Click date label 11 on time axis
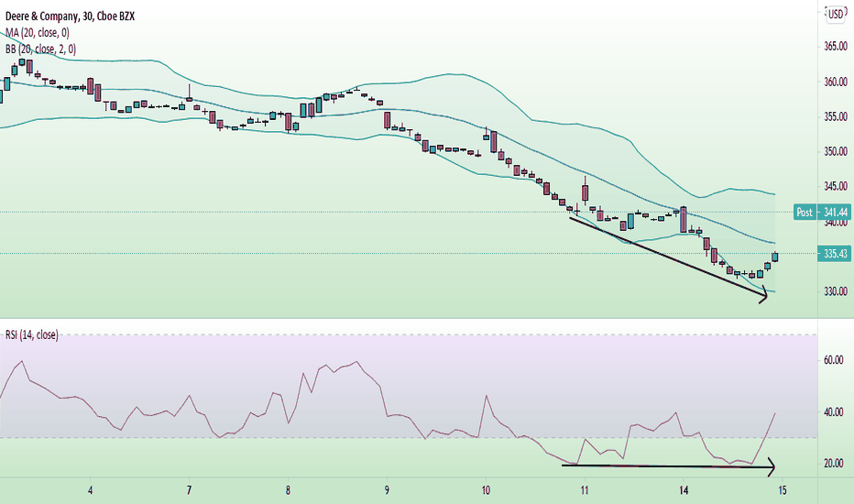 [x=585, y=490]
